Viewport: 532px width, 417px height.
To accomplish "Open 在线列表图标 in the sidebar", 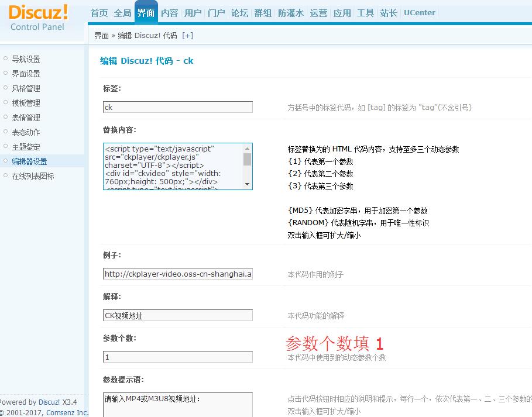I will 33,176.
